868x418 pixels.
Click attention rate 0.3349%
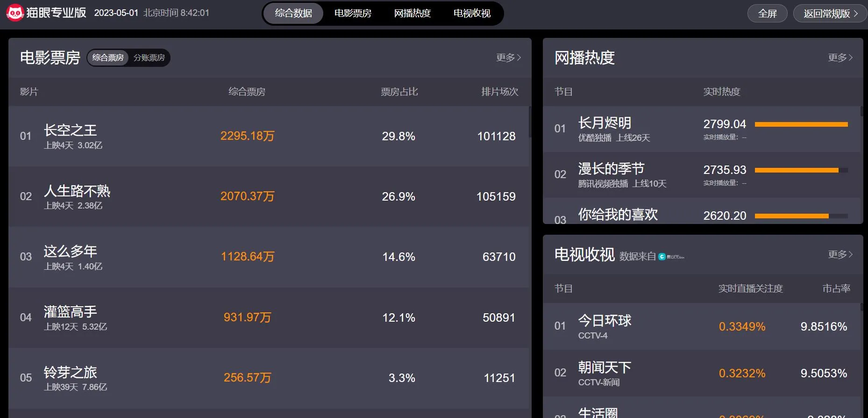click(x=742, y=326)
